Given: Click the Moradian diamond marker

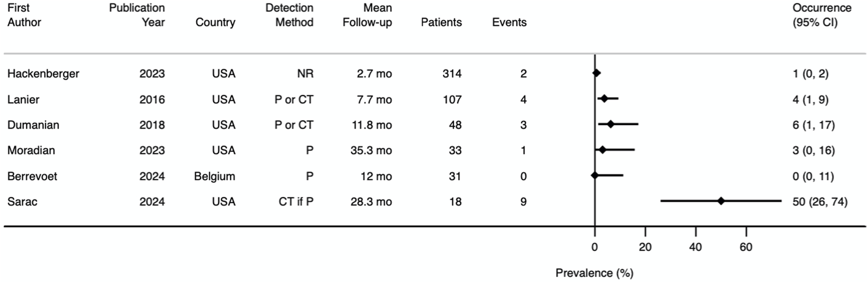Looking at the screenshot, I should 602,150.
